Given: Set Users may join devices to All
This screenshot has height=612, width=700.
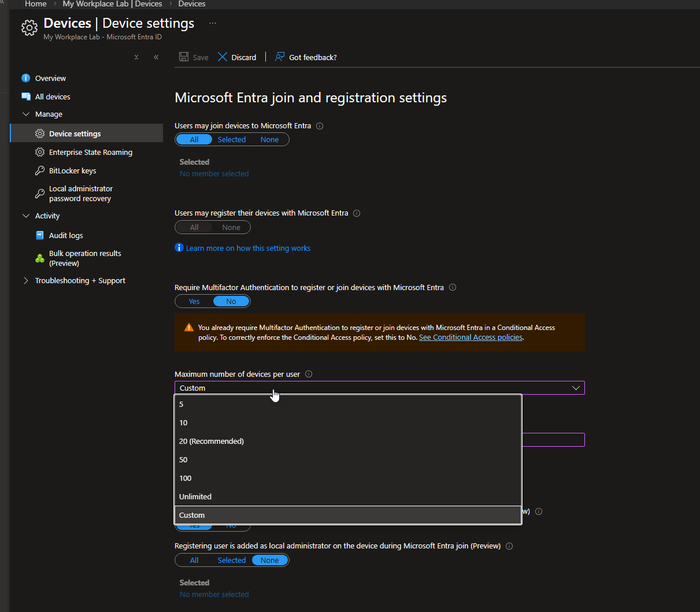Looking at the screenshot, I should pyautogui.click(x=194, y=139).
